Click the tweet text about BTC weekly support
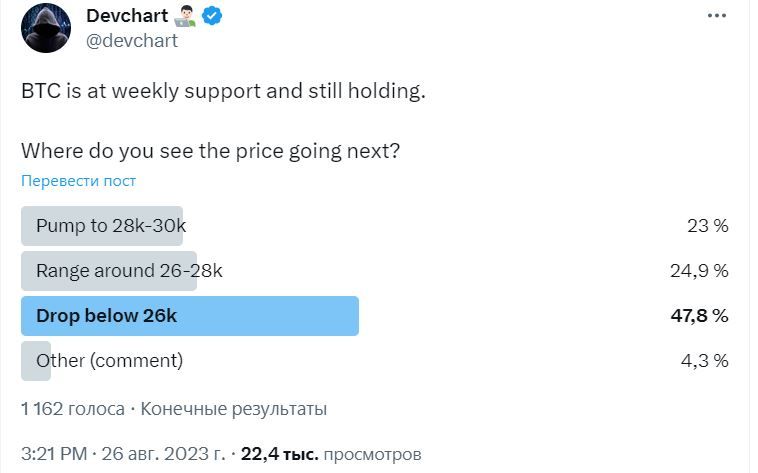This screenshot has width=758, height=473. click(223, 91)
